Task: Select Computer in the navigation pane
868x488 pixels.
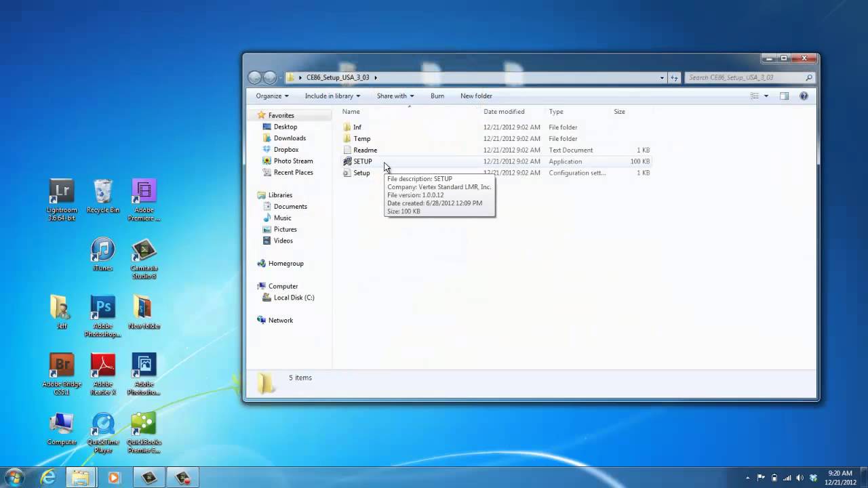Action: point(283,287)
